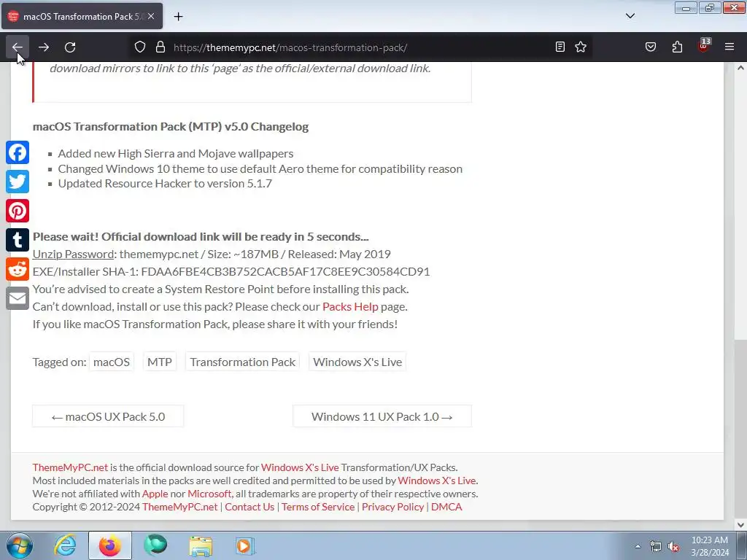Image resolution: width=747 pixels, height=560 pixels.
Task: Open the Privacy Policy link
Action: tap(392, 507)
